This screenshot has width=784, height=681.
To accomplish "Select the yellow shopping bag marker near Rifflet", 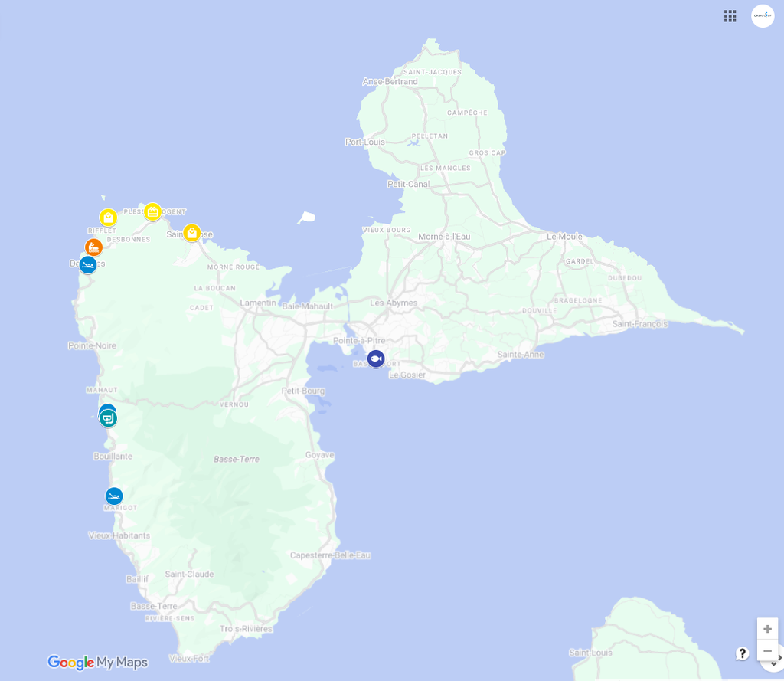I will coord(109,218).
